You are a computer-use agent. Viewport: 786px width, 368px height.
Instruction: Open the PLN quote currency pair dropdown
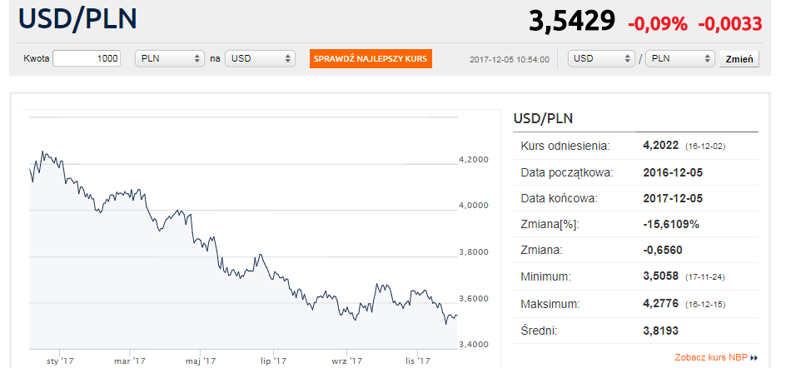tap(680, 59)
